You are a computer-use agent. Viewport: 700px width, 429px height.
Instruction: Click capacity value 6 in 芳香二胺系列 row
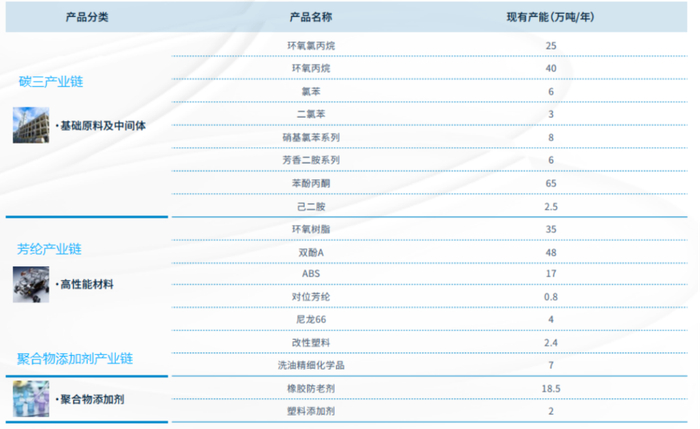(551, 160)
